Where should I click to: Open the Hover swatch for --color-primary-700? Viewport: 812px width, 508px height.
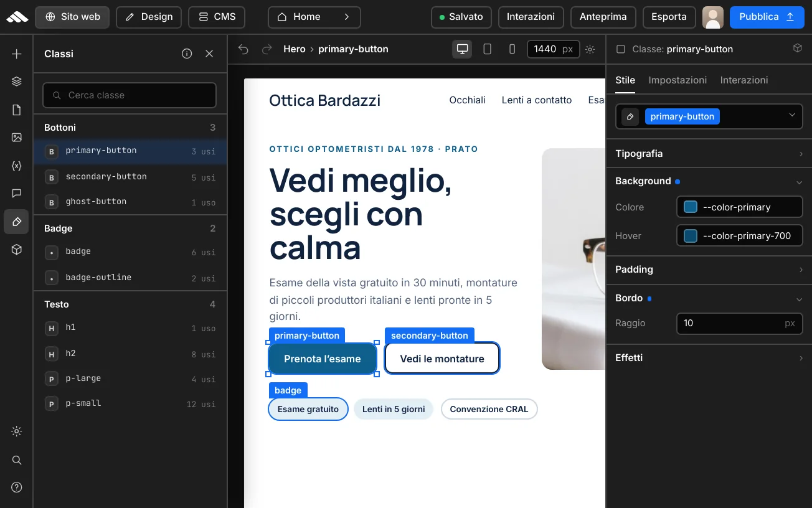[691, 236]
